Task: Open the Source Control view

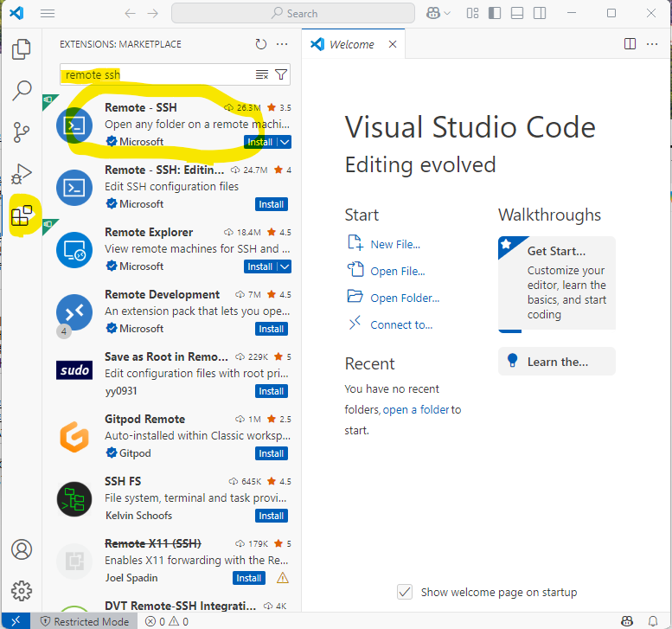Action: [x=21, y=132]
